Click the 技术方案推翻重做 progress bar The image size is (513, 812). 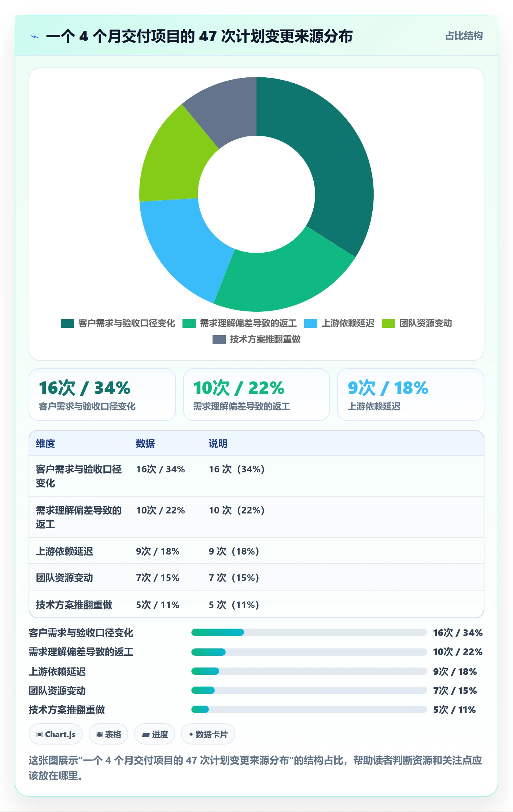tap(309, 709)
